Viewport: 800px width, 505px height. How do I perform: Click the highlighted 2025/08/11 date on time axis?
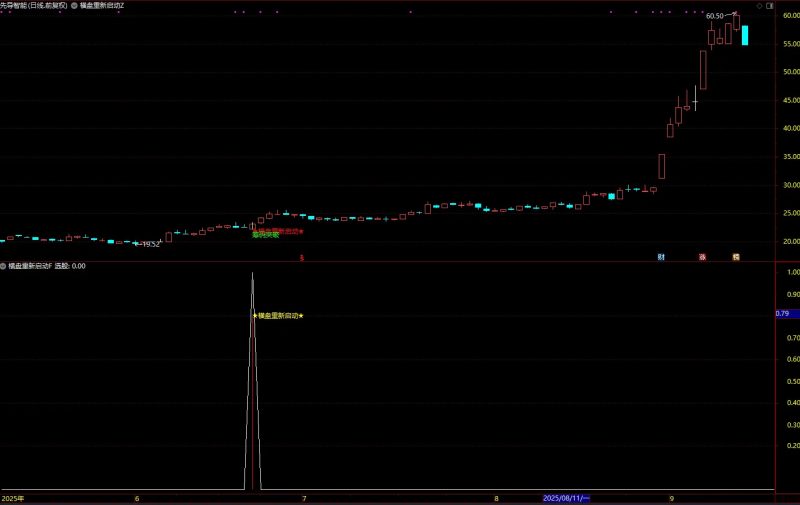(566, 497)
